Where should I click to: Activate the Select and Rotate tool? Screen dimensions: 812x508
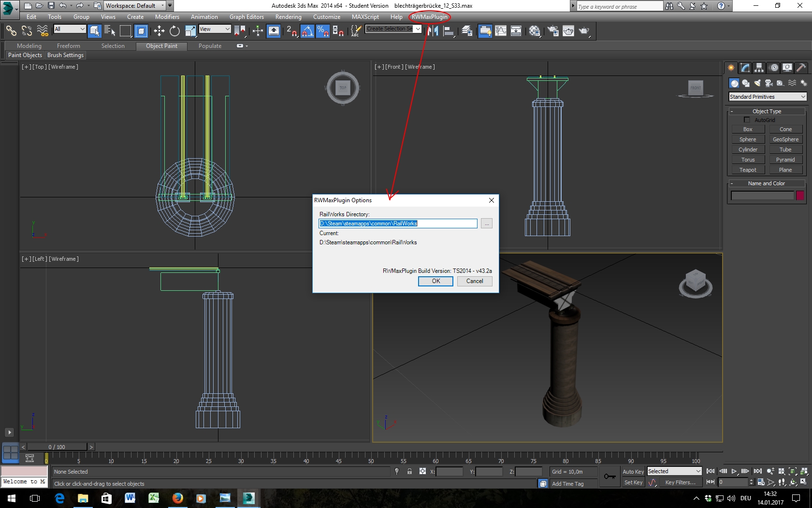click(174, 31)
